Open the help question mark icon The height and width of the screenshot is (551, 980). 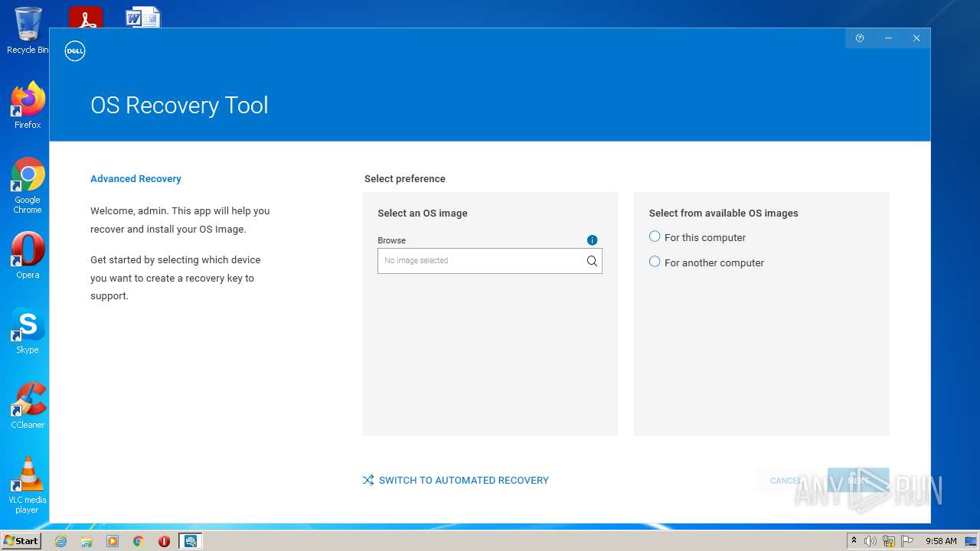point(860,38)
